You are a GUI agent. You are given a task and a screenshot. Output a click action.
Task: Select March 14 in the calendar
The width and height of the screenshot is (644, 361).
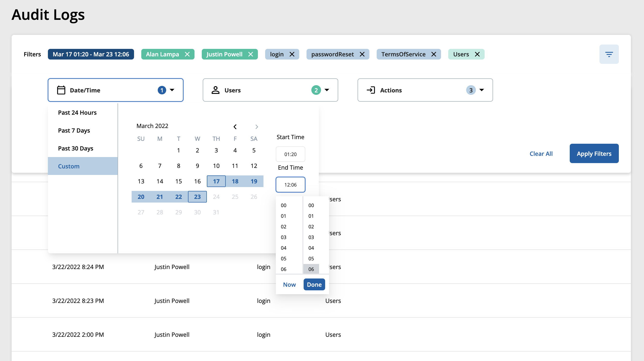click(160, 181)
